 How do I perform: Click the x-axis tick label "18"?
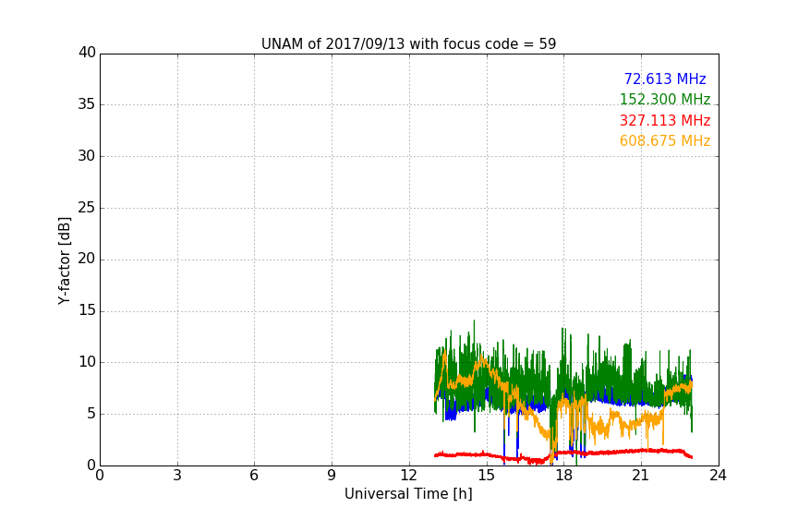[563, 476]
